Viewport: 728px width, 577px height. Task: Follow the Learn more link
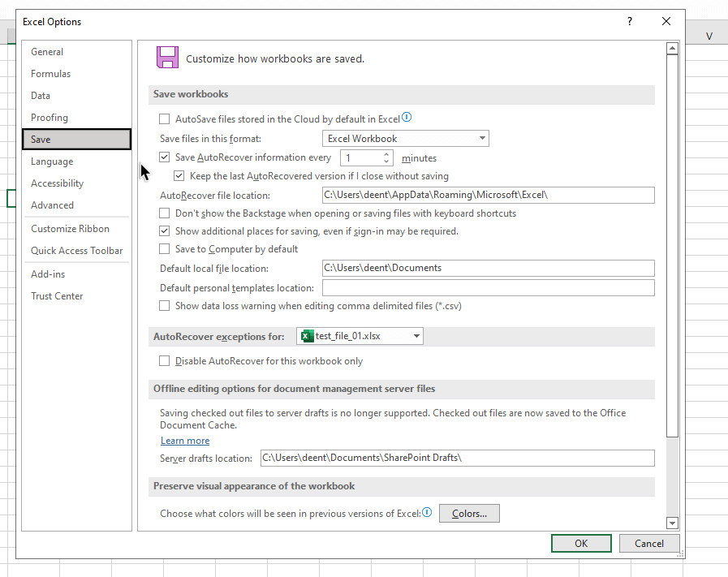[x=185, y=441]
